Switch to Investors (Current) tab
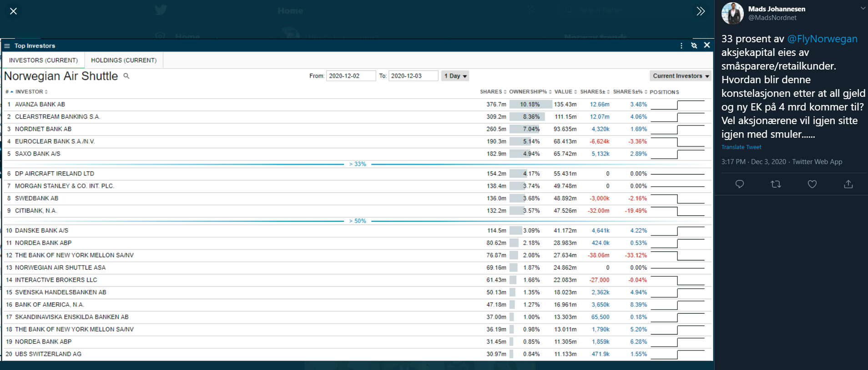The image size is (868, 370). coord(43,60)
